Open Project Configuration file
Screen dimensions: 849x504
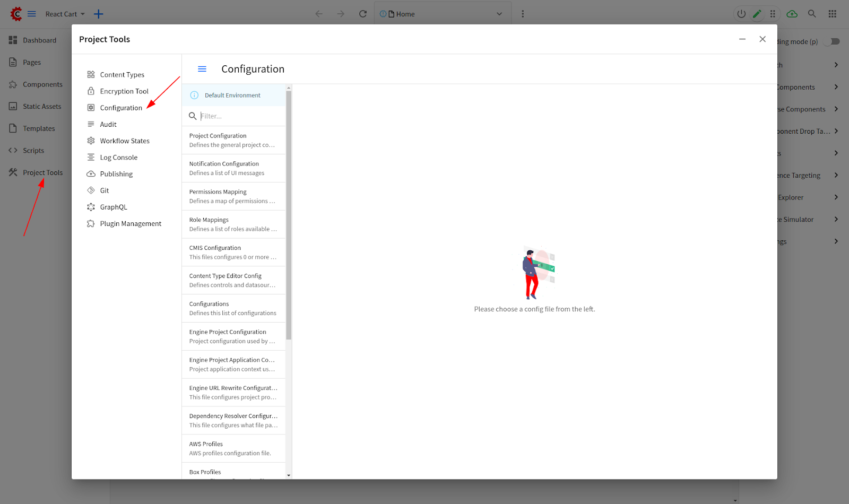(233, 140)
